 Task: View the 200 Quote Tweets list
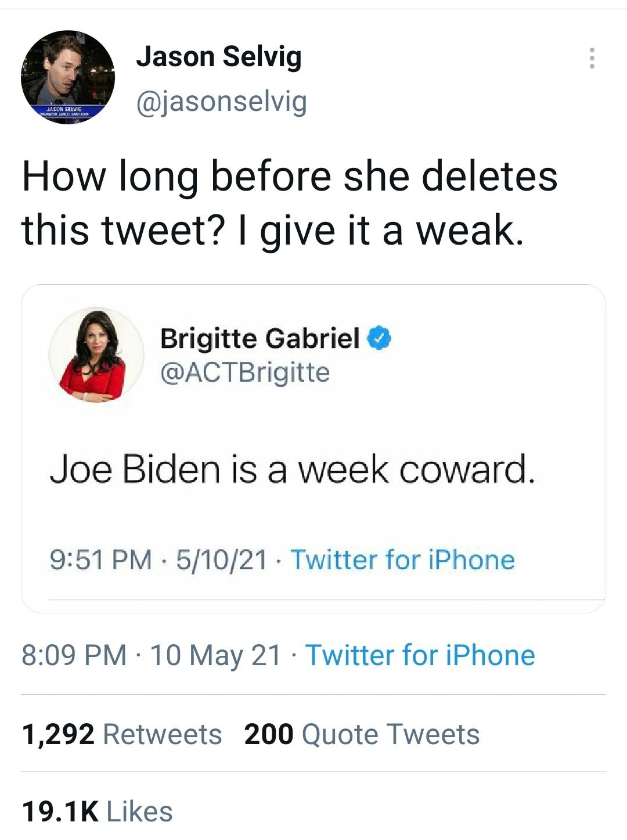click(x=362, y=734)
